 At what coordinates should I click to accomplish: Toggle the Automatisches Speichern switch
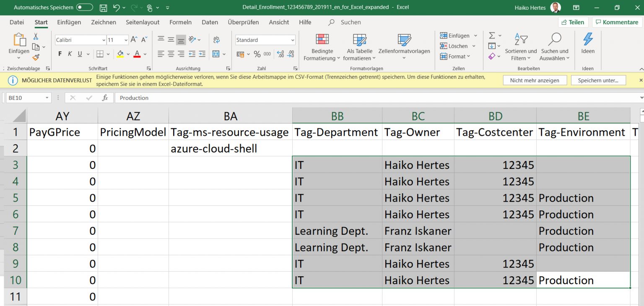[84, 8]
